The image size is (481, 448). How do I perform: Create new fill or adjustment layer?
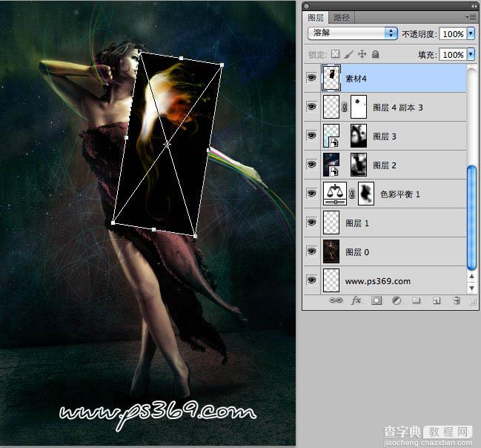pos(397,300)
